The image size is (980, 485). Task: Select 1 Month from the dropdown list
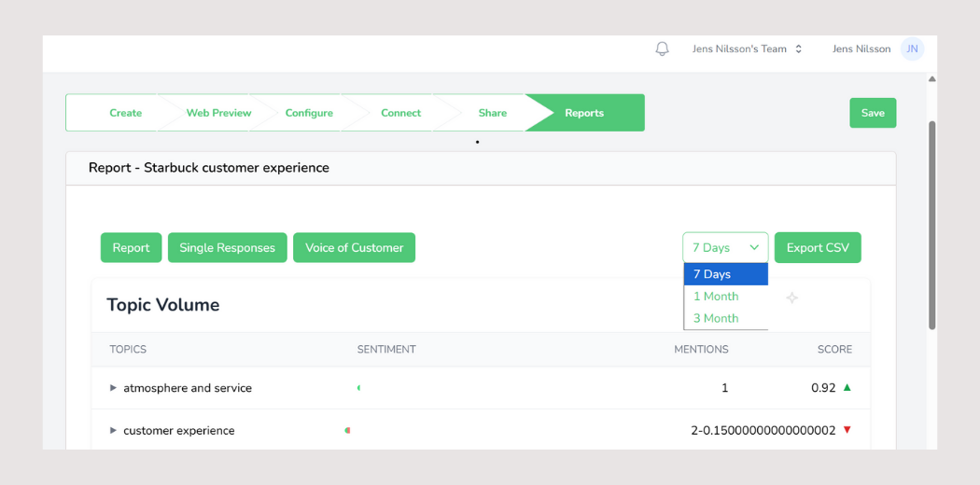(x=716, y=297)
